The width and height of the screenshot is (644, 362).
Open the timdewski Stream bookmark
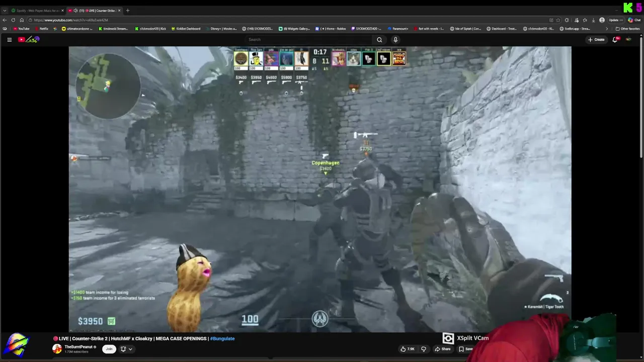point(113,29)
